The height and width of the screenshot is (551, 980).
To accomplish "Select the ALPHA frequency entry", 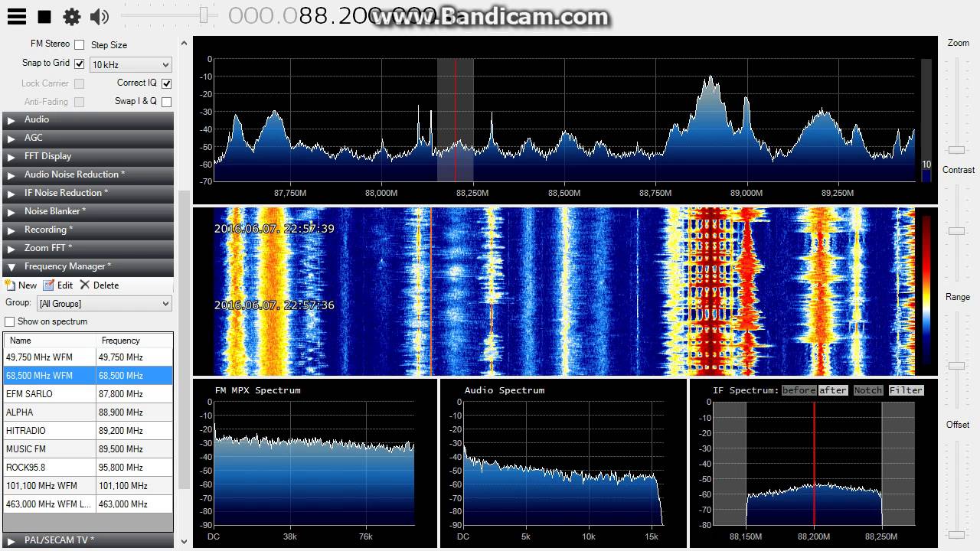I will pyautogui.click(x=88, y=412).
